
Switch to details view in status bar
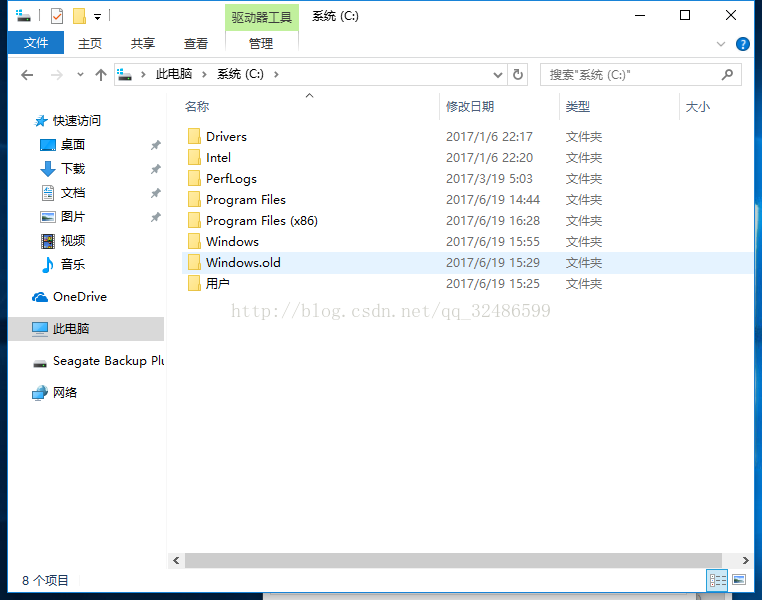717,580
